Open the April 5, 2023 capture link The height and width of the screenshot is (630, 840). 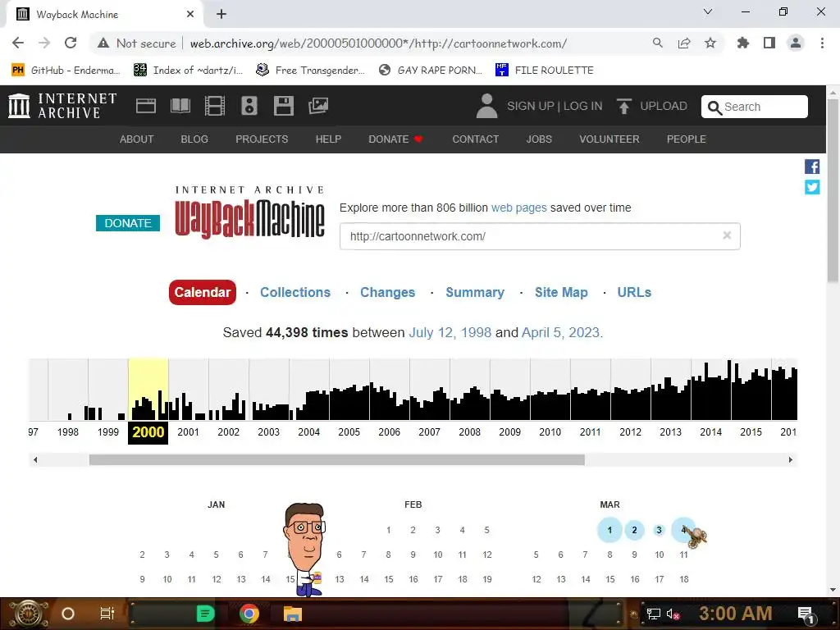click(560, 333)
